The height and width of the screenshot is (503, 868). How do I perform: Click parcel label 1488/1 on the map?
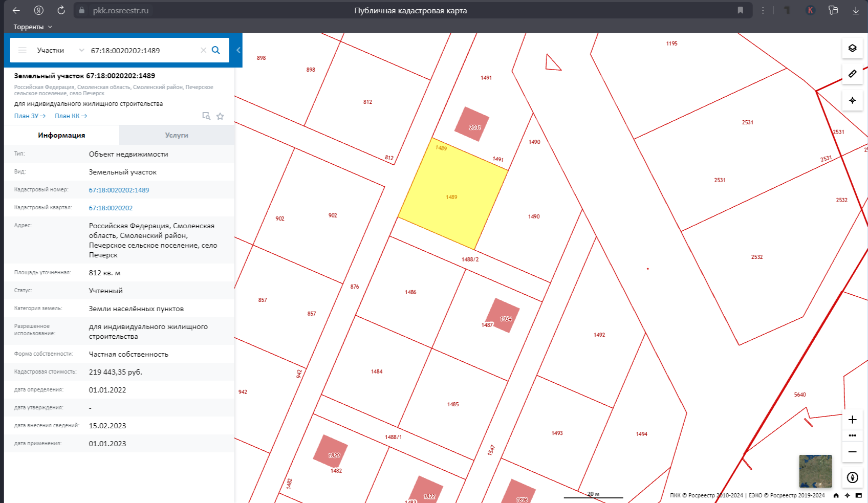pos(394,437)
